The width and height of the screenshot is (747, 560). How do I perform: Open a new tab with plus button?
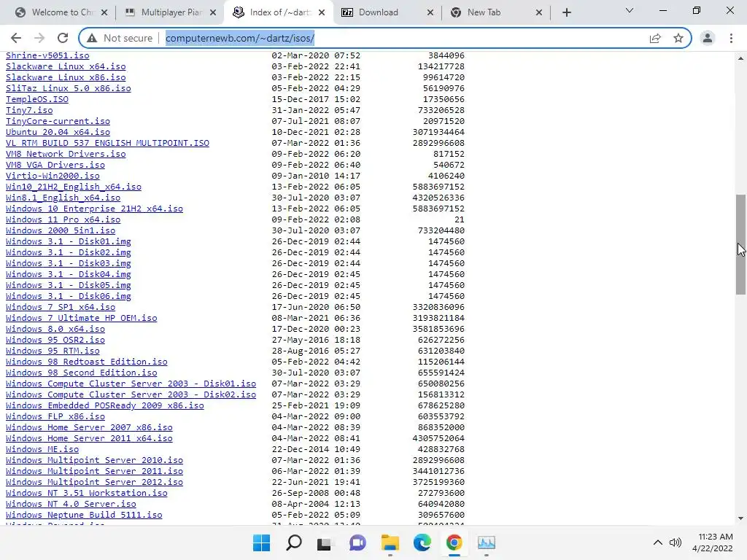tap(566, 12)
